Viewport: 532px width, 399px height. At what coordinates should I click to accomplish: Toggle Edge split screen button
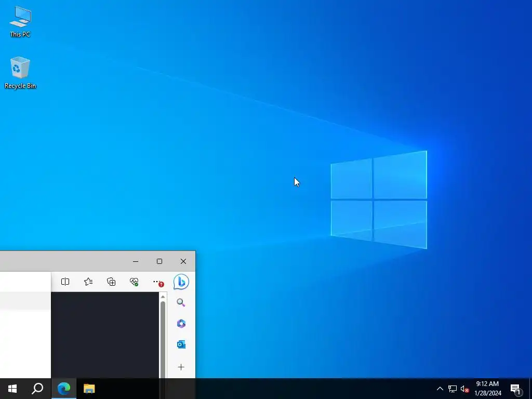[65, 282]
